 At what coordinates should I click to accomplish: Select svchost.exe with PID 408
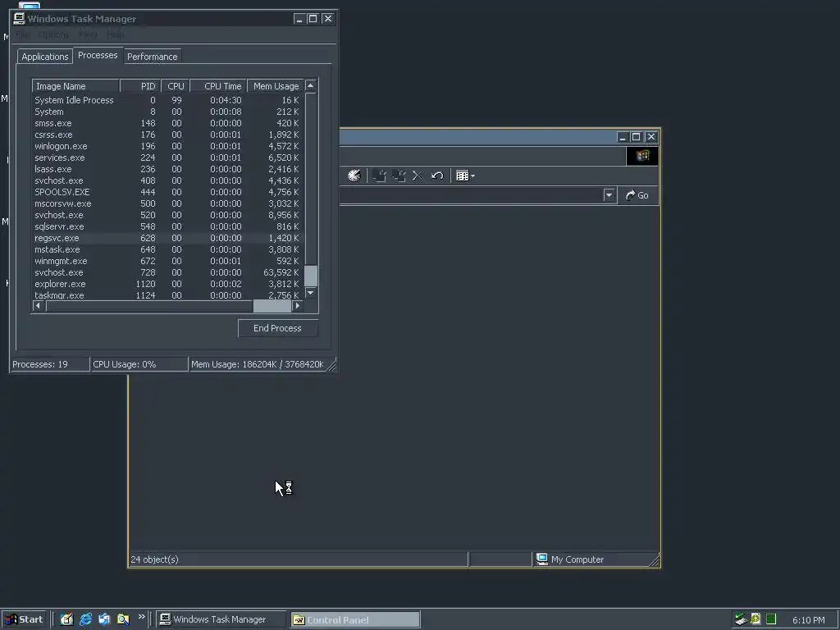tap(167, 181)
